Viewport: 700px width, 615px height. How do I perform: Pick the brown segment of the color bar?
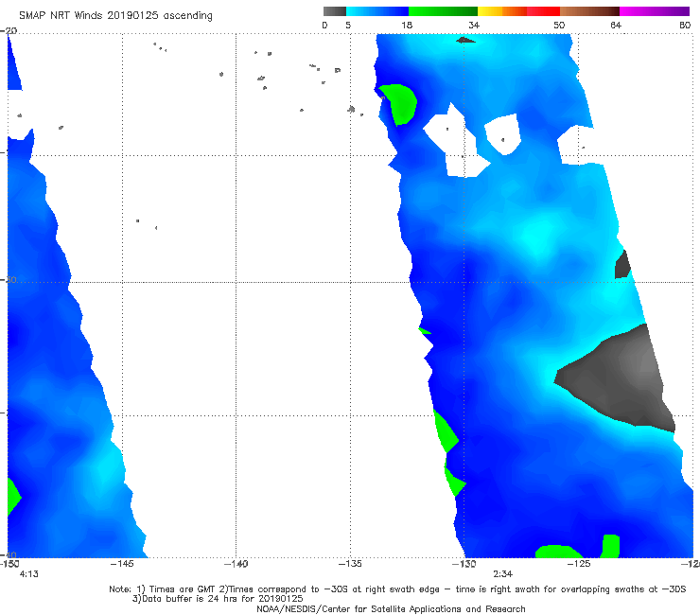pos(589,11)
